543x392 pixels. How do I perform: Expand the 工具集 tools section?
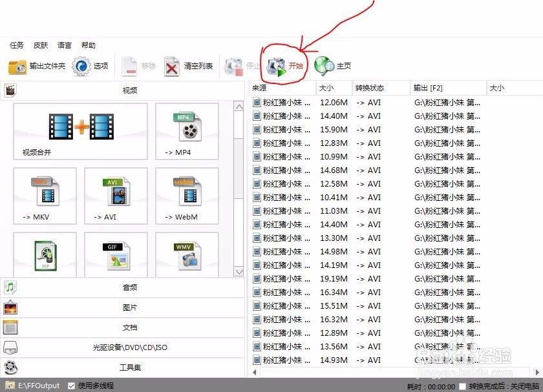coord(122,367)
